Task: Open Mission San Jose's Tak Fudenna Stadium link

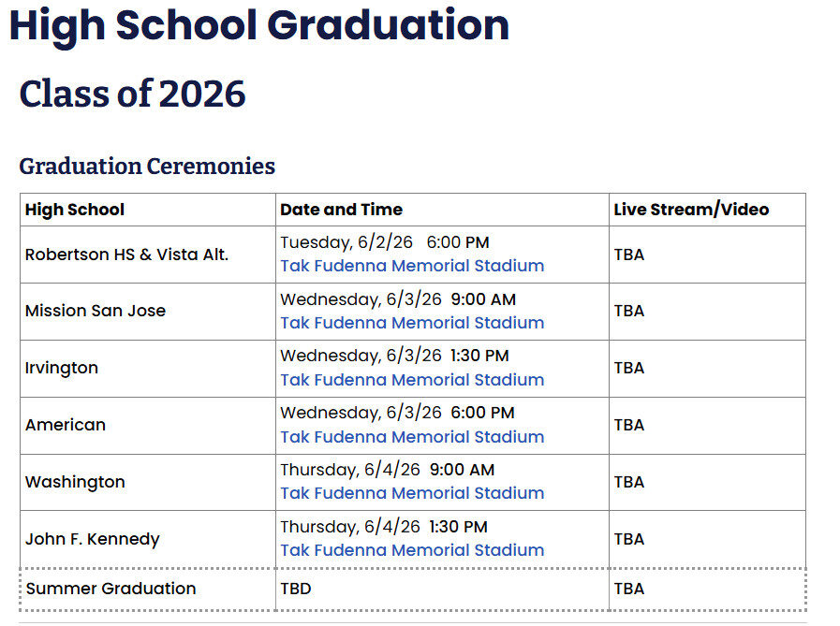Action: click(x=412, y=323)
